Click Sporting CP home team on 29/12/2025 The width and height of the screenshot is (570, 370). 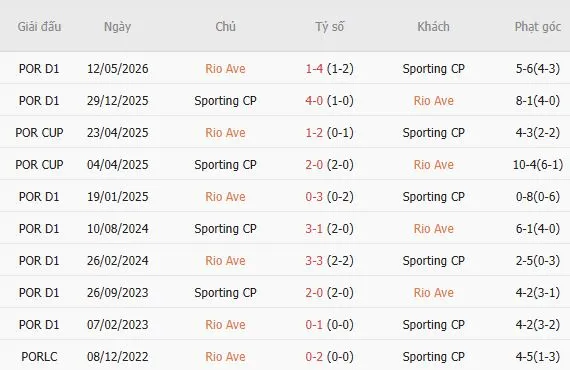[x=225, y=101]
